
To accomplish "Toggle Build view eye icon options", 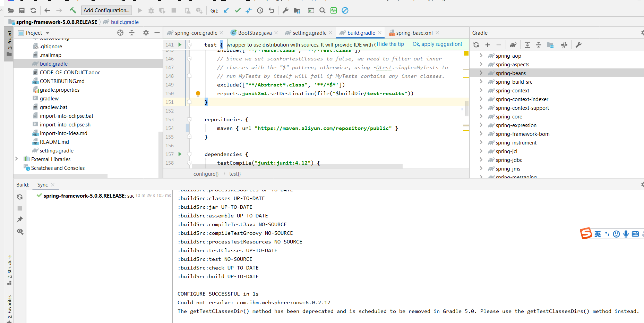I will point(20,231).
